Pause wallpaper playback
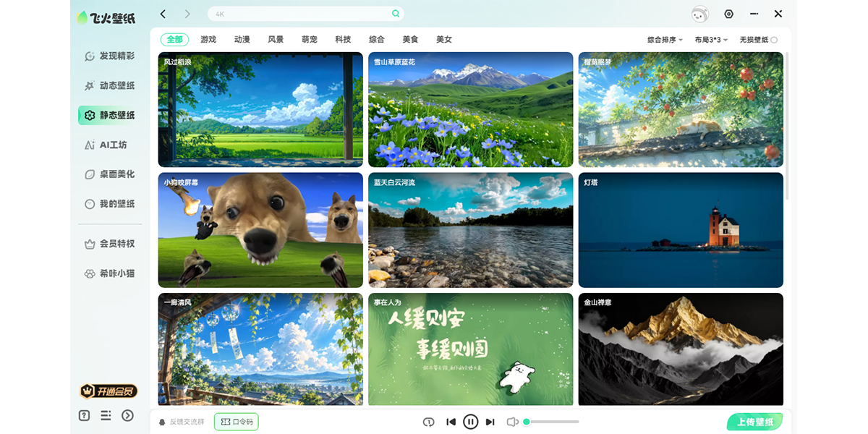Viewport: 868px width, 434px height. point(471,422)
